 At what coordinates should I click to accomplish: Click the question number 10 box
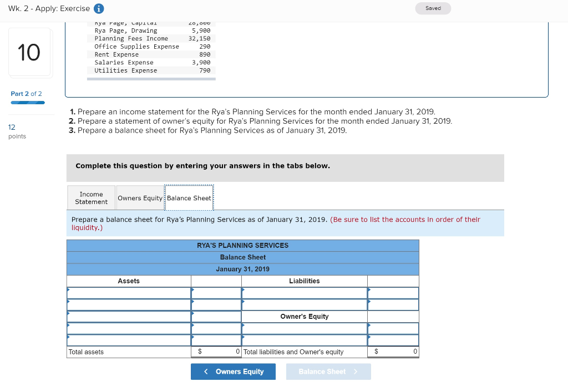[29, 52]
